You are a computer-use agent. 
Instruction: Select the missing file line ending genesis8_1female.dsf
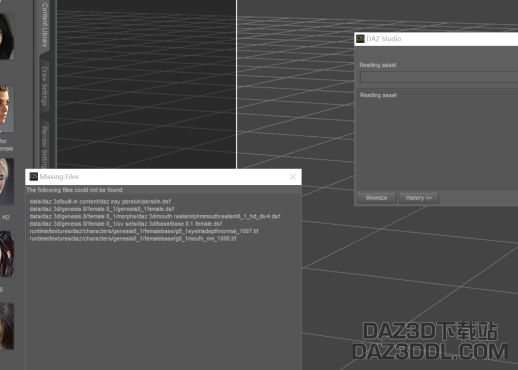tap(102, 209)
